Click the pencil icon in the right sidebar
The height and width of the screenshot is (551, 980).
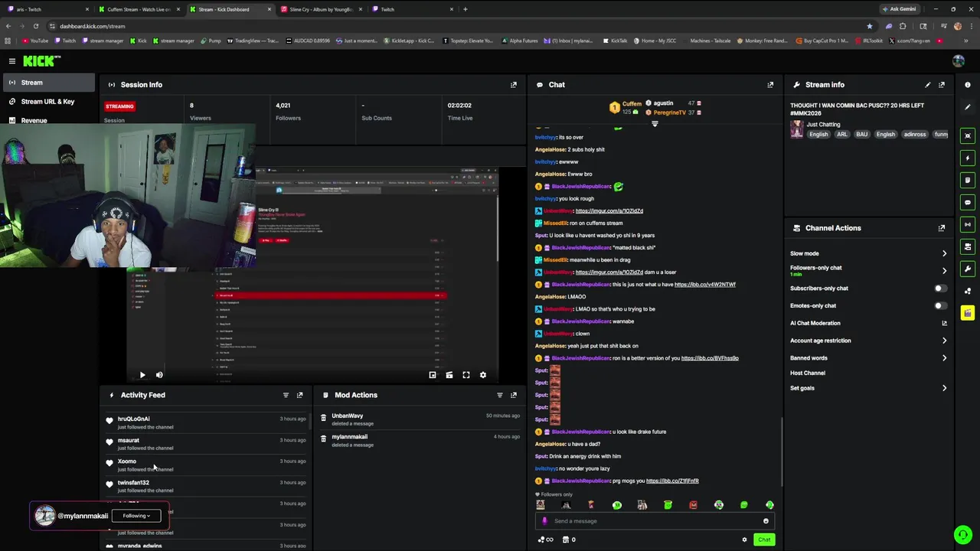point(968,107)
